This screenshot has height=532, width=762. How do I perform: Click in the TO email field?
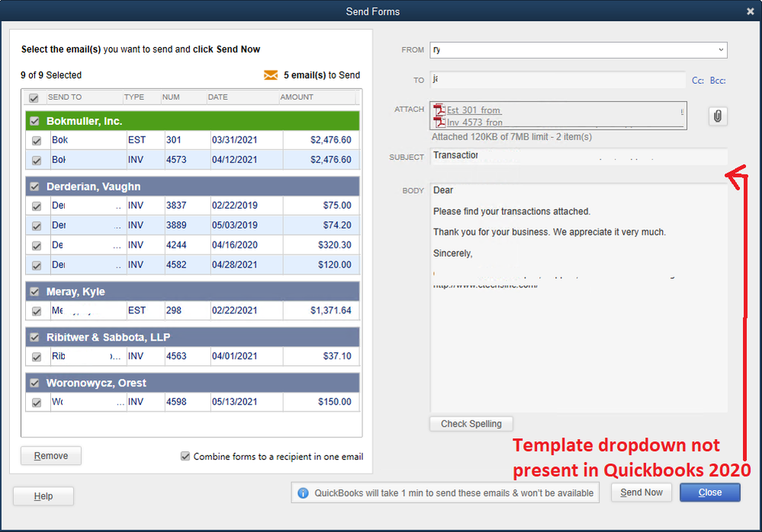[x=558, y=79]
